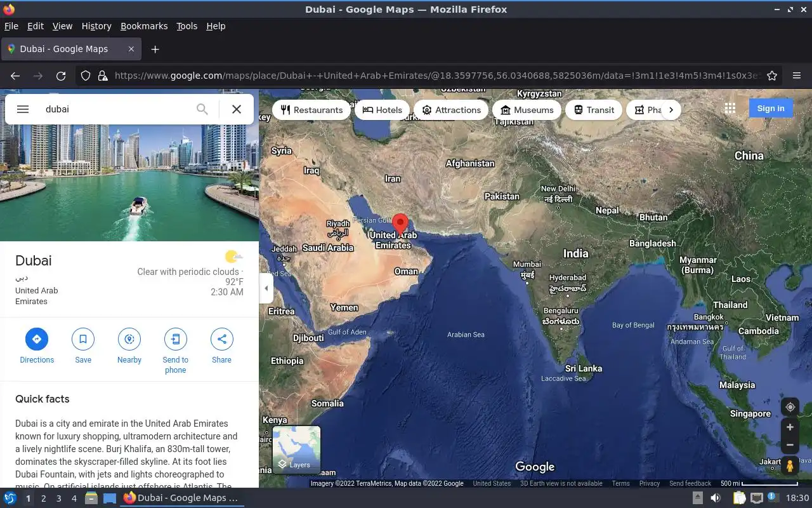Click the weather sun-cloud icon
Screen dimensions: 812x508
click(x=234, y=257)
